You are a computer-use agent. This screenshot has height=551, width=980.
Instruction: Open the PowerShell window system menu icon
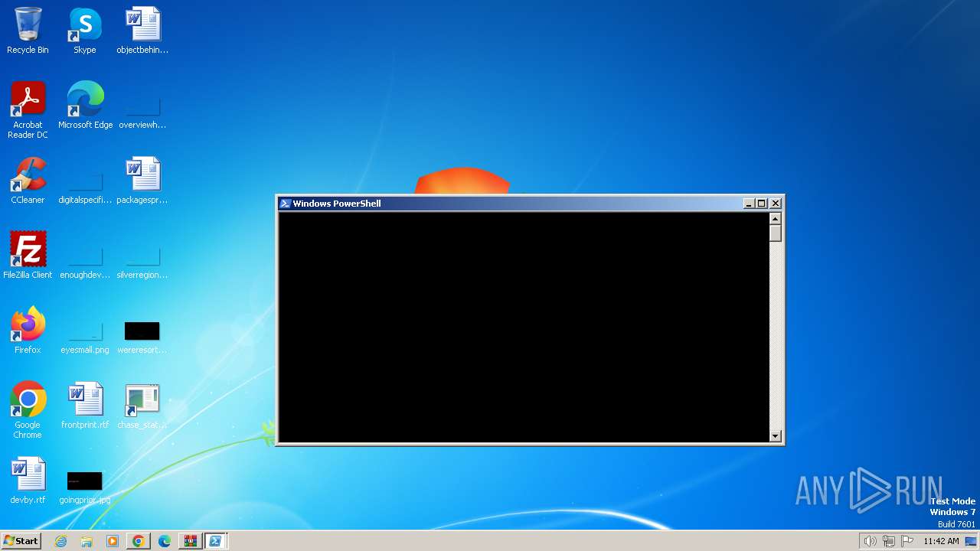point(285,204)
